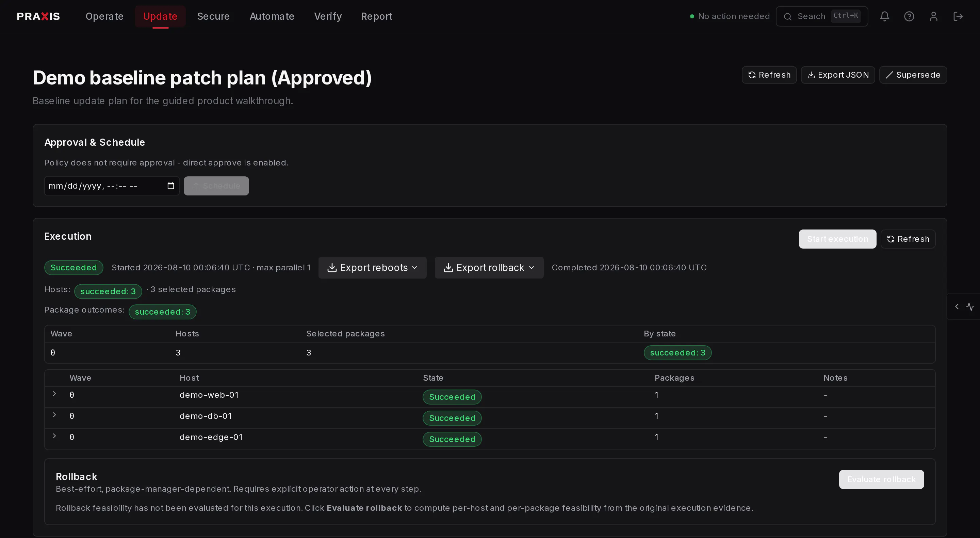Open the help question-mark icon
980x538 pixels.
909,16
